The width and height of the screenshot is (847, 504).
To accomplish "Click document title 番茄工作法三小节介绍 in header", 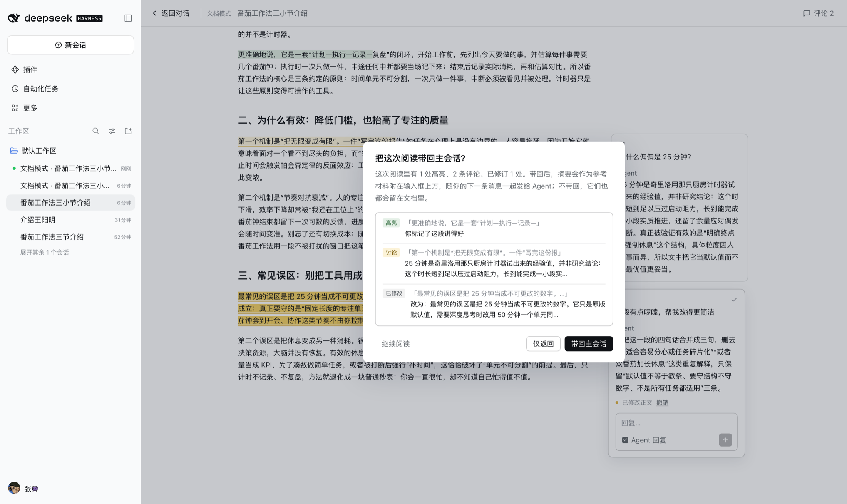I will 273,13.
